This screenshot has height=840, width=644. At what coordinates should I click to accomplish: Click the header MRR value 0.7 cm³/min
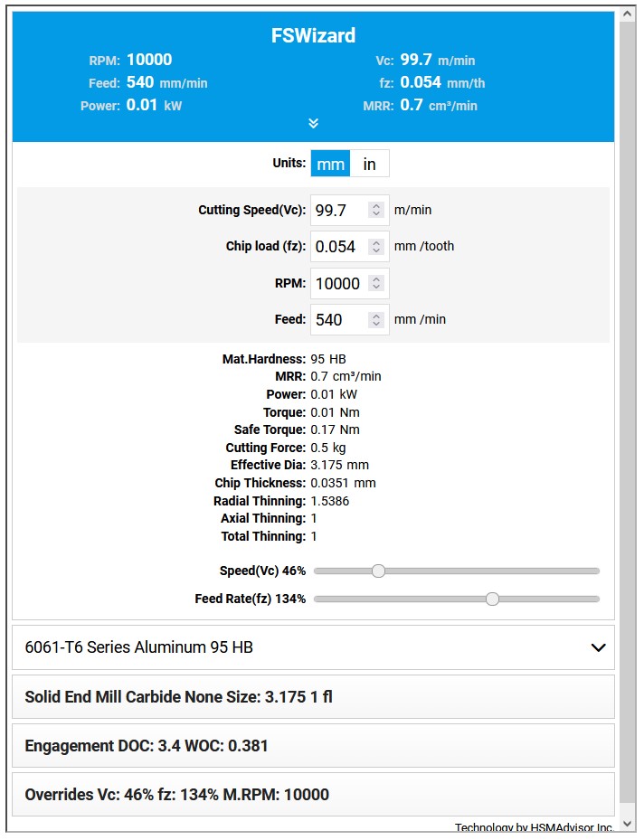[x=439, y=105]
